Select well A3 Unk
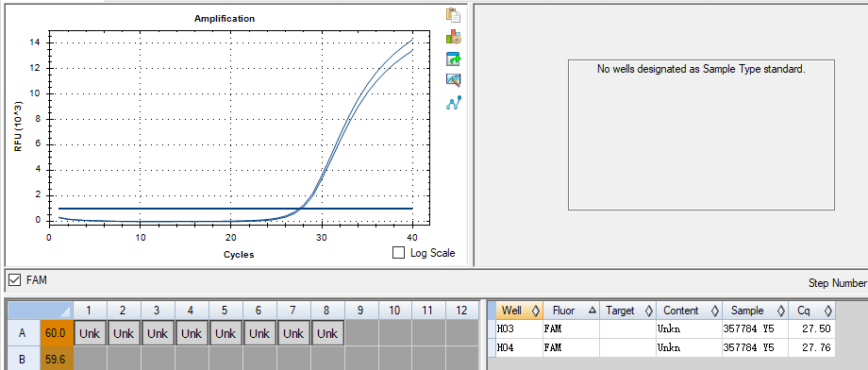868x370 pixels. pos(158,333)
